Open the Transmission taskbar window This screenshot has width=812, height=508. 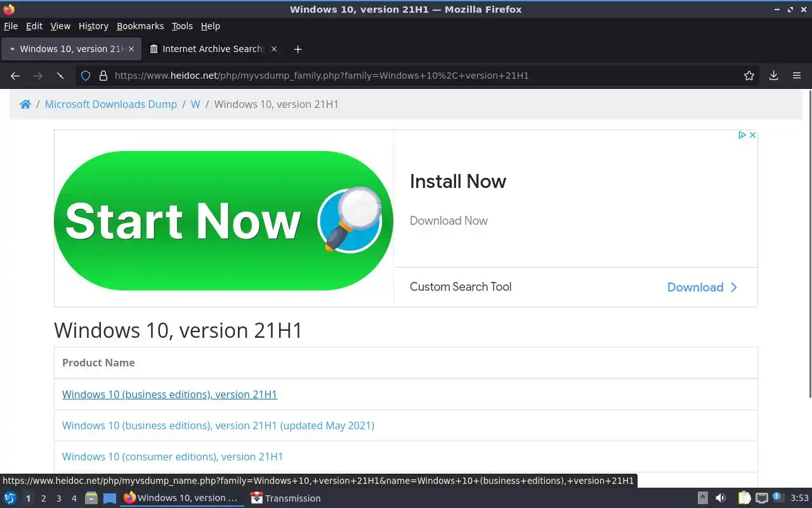(285, 498)
